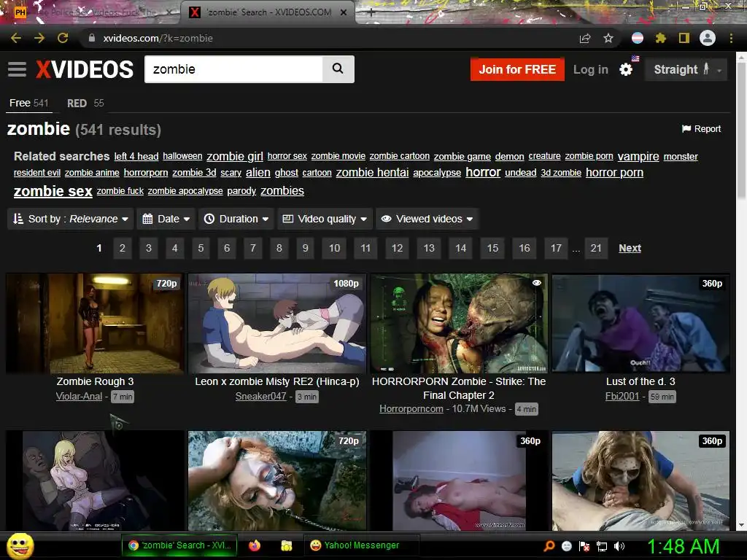Screen dimensions: 747x560
Task: Close the 'zombie' Search tab
Action: click(x=344, y=12)
